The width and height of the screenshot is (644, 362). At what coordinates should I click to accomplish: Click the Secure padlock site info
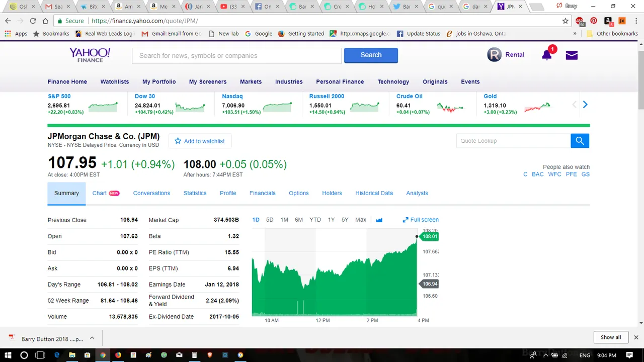70,21
